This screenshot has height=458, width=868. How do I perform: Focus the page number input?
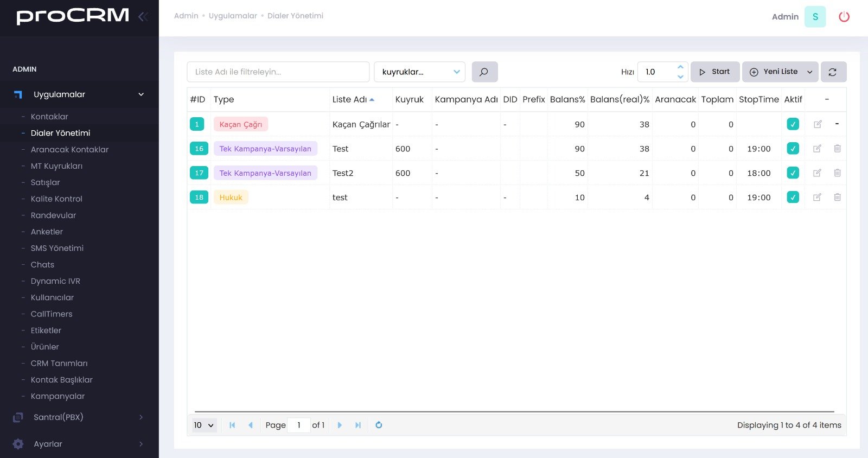click(x=299, y=425)
